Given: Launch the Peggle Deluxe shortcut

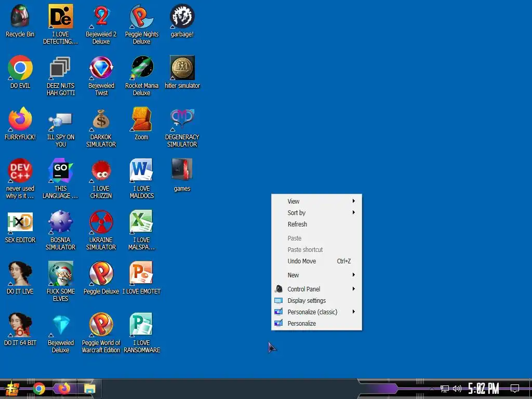Looking at the screenshot, I should (101, 278).
